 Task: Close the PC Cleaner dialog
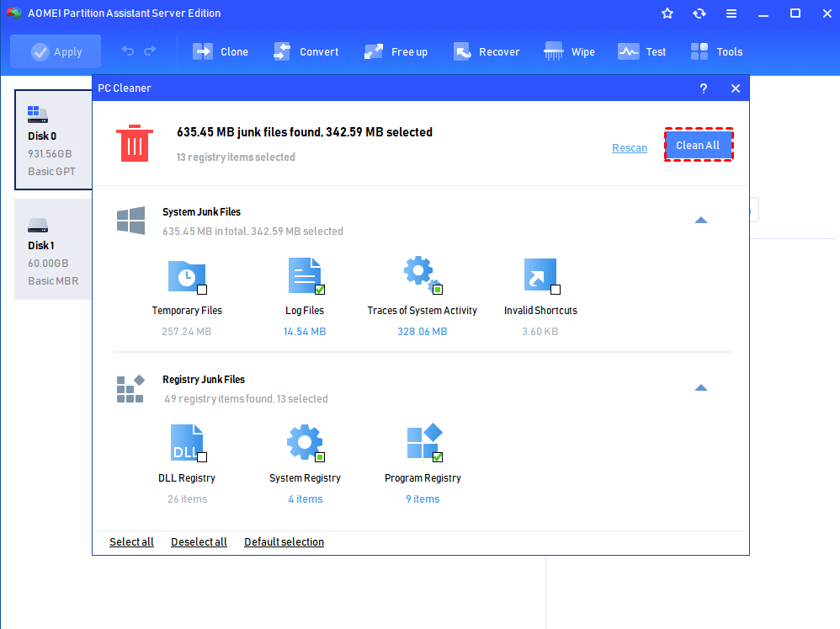pyautogui.click(x=736, y=88)
